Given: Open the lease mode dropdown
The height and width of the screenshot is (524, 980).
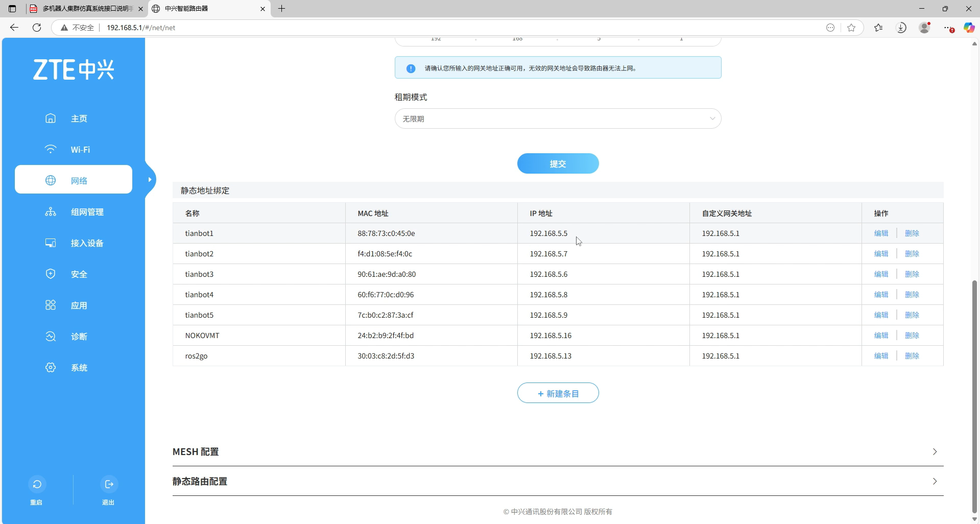Looking at the screenshot, I should 558,119.
